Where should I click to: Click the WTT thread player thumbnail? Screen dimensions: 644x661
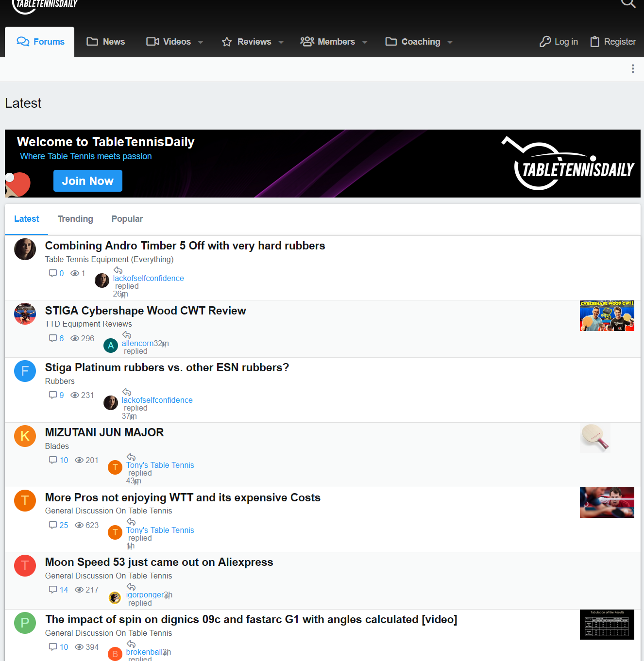pos(607,503)
